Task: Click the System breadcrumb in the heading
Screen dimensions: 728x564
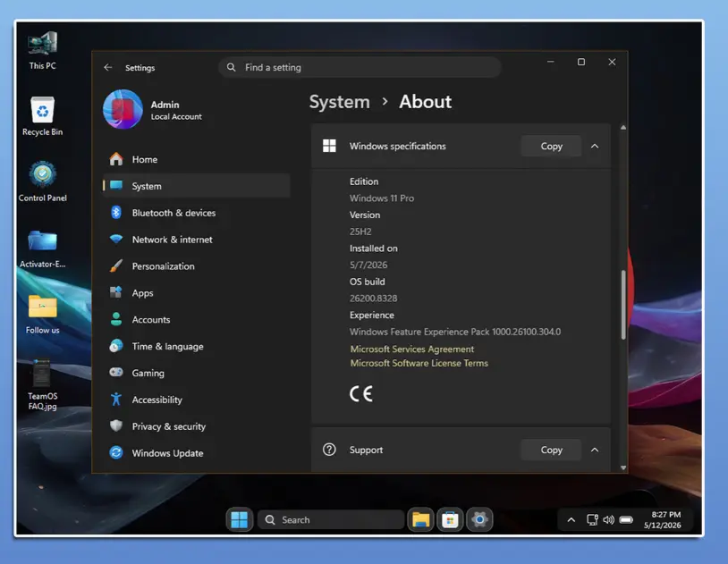Action: (x=339, y=102)
